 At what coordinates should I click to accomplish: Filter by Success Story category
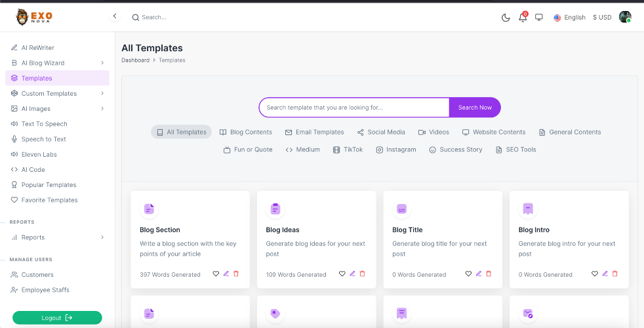tap(456, 150)
